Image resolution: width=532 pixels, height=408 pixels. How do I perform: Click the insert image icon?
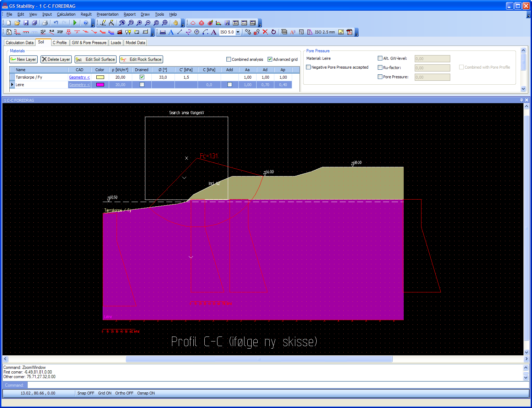[x=341, y=32]
